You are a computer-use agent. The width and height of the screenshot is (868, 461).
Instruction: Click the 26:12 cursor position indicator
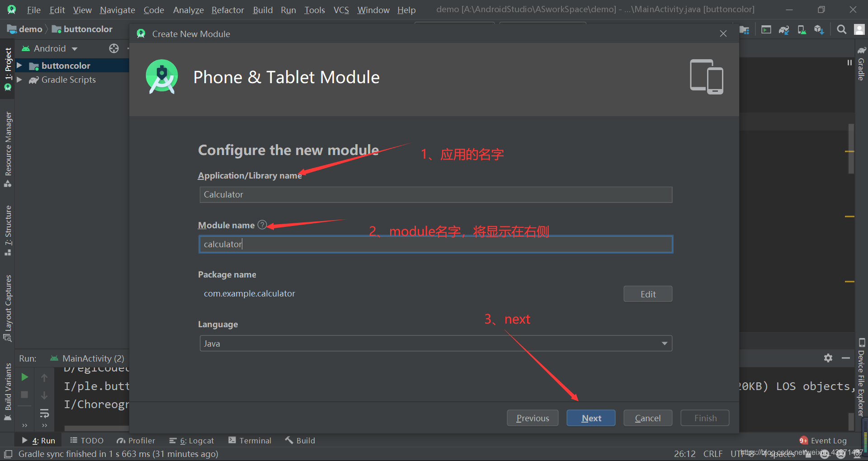(x=685, y=454)
